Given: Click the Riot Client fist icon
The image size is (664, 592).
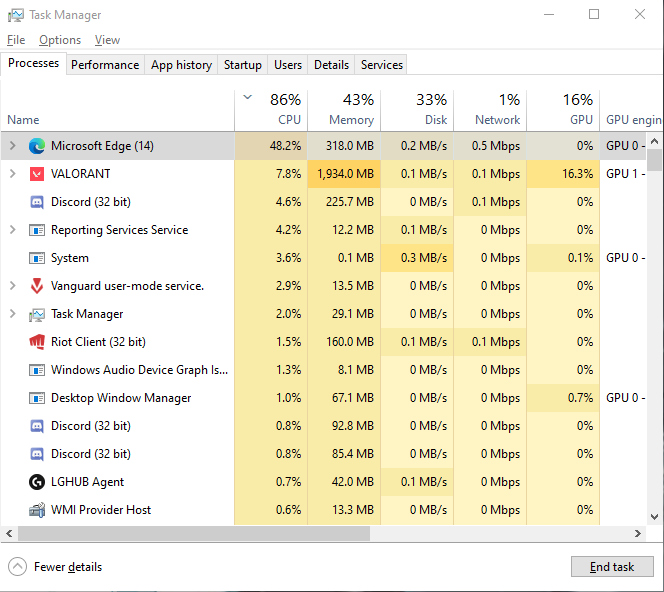Looking at the screenshot, I should point(37,342).
